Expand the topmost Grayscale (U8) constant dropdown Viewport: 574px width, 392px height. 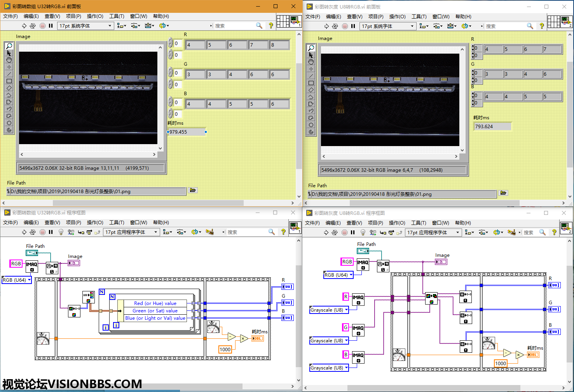(346, 310)
